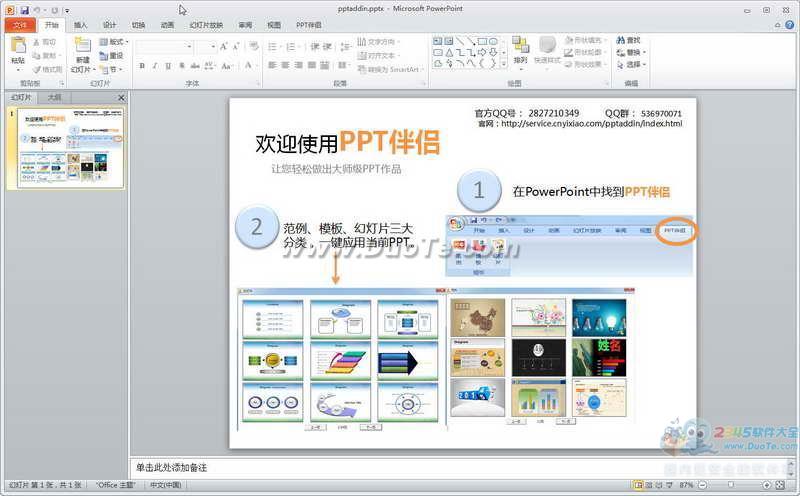The image size is (800, 496).
Task: Toggle Justify text alignment
Action: (x=312, y=65)
